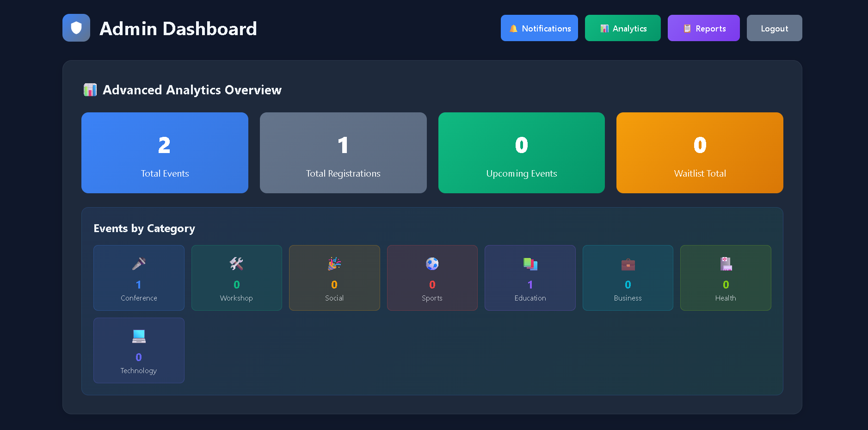Click the Health hospital icon

tap(726, 264)
